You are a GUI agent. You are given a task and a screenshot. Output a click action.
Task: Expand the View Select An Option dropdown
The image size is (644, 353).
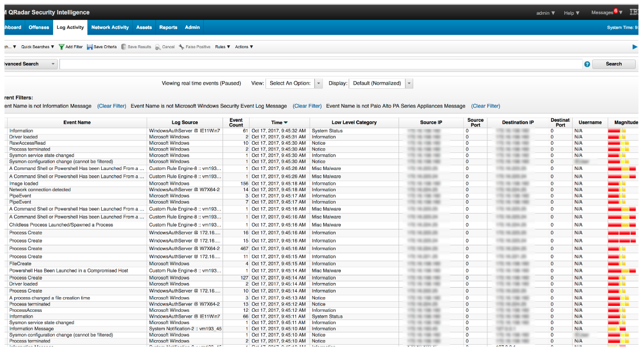[318, 84]
